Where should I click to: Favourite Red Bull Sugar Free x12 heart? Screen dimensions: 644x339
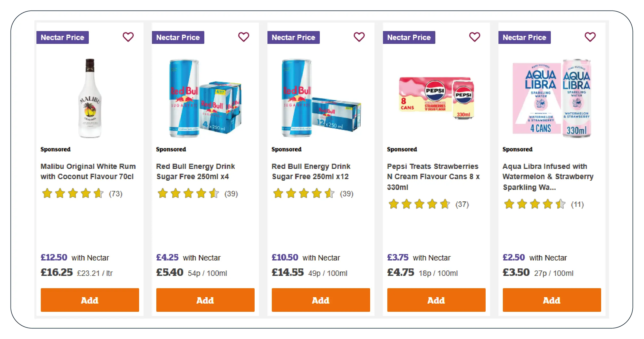[x=359, y=37]
